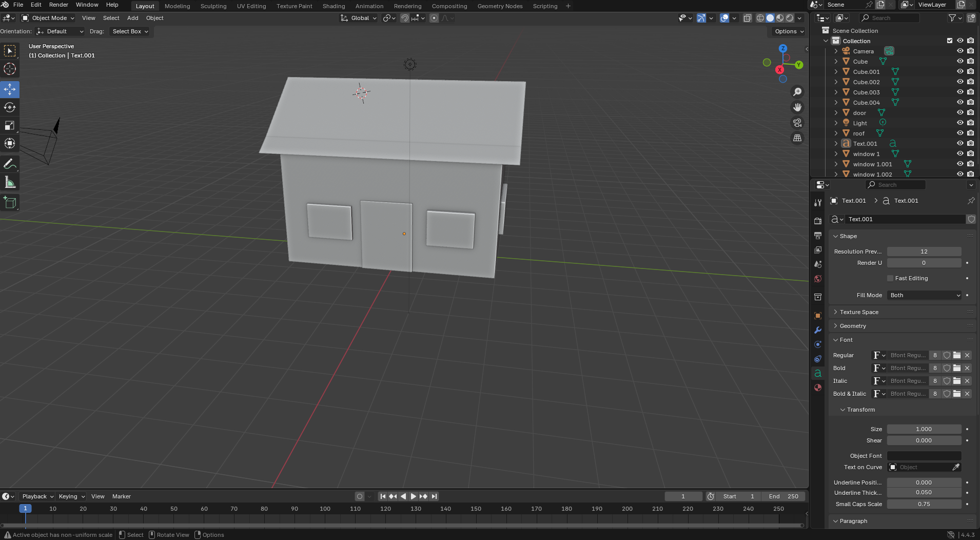The height and width of the screenshot is (540, 980).
Task: Open the Fill Mode dropdown
Action: click(x=924, y=295)
